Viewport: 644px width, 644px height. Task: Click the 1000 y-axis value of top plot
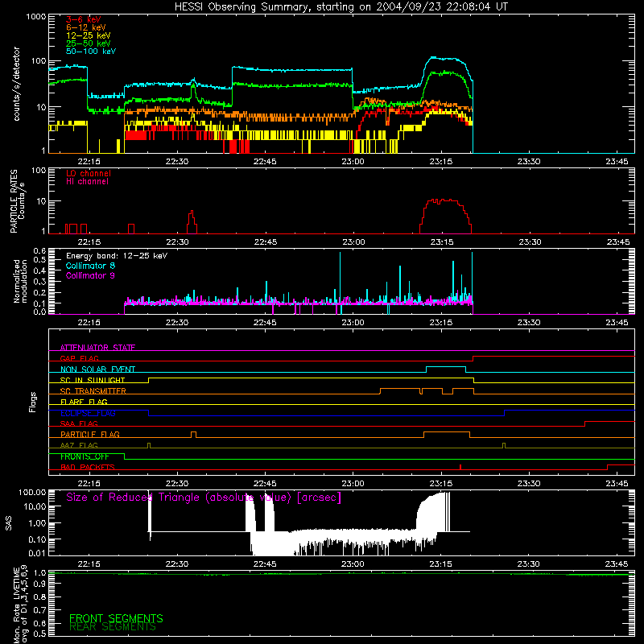[36, 17]
